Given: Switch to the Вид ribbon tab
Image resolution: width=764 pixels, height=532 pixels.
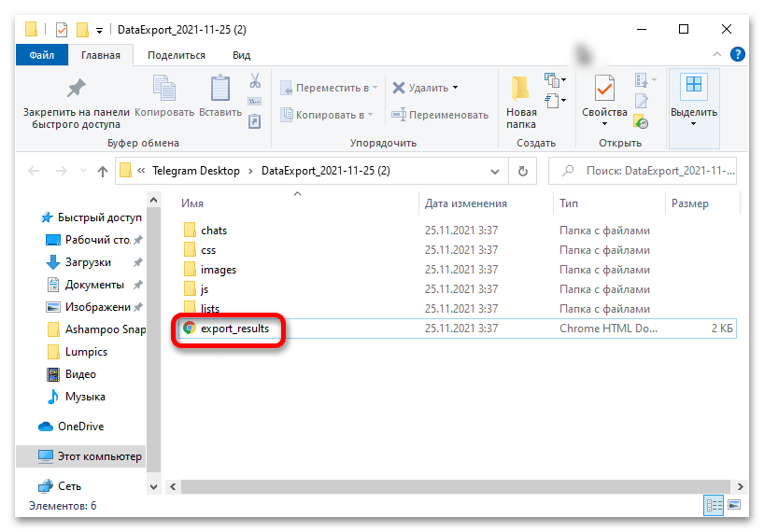Looking at the screenshot, I should click(241, 55).
